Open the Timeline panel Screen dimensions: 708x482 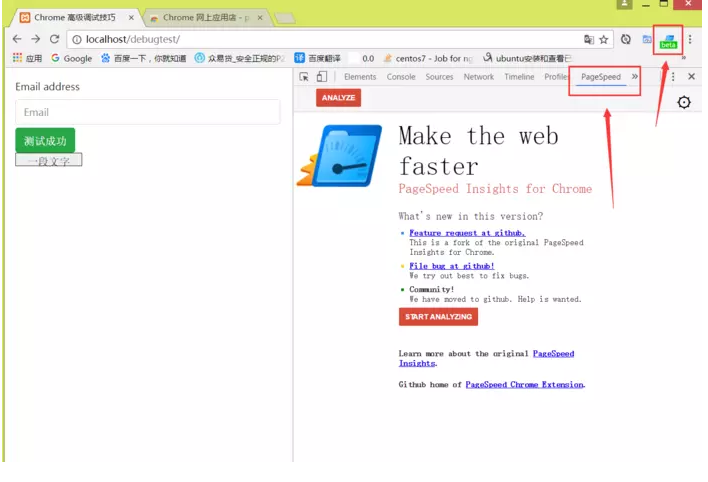click(519, 77)
